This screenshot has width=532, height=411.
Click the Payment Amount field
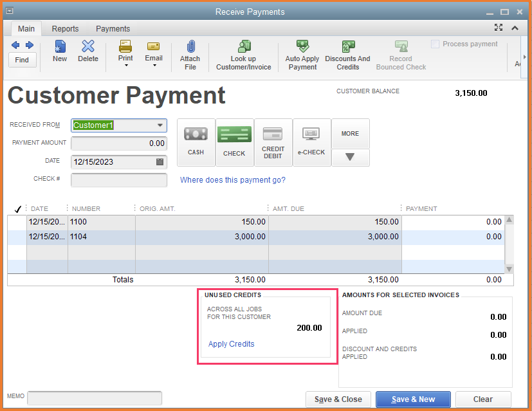click(x=119, y=143)
